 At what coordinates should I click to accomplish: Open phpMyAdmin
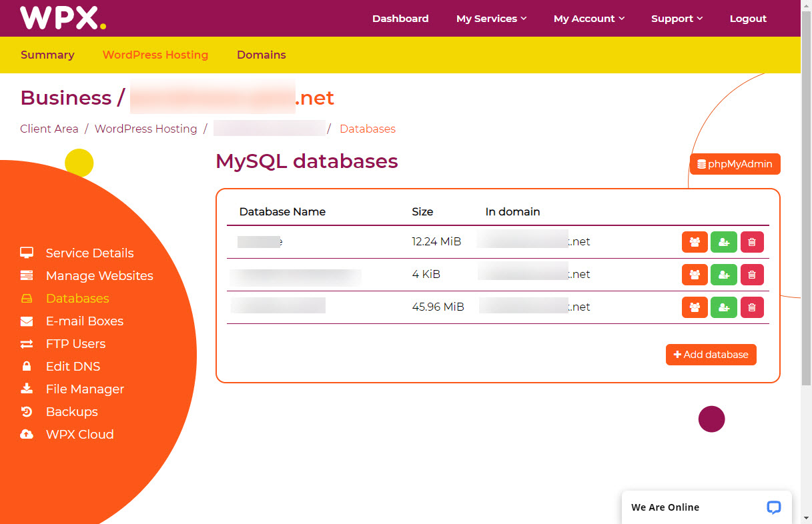pyautogui.click(x=735, y=164)
